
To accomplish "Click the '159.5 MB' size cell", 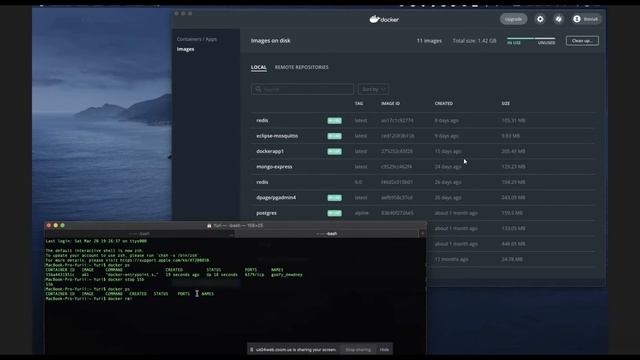I will (x=512, y=213).
